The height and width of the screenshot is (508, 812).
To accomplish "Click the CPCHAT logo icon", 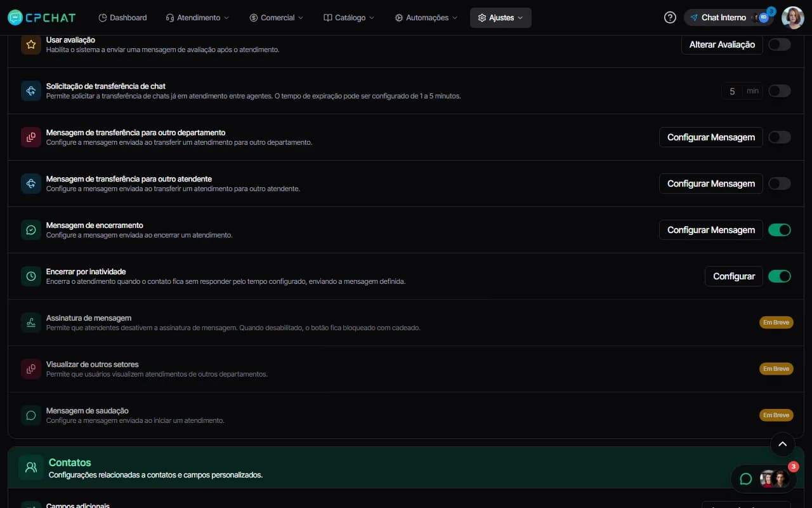I will click(x=15, y=18).
